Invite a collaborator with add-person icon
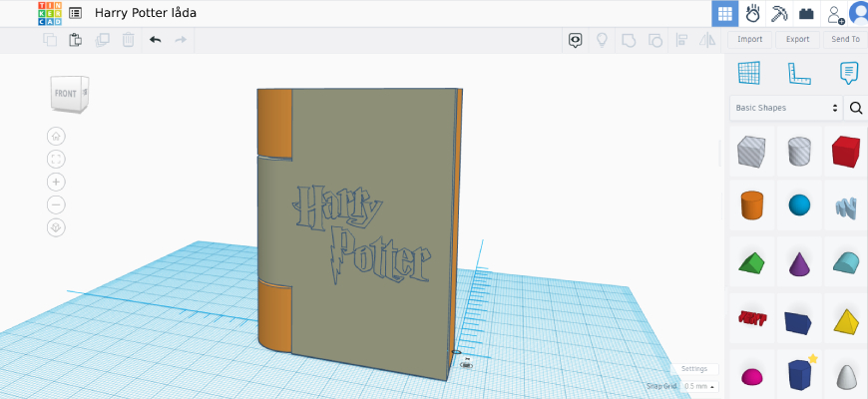This screenshot has width=868, height=399. click(x=835, y=14)
